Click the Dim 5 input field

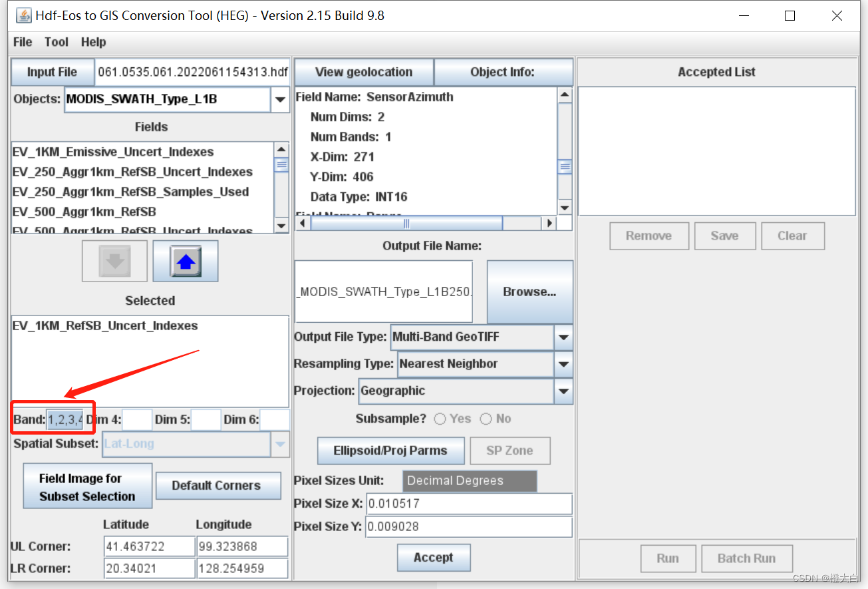(x=206, y=419)
